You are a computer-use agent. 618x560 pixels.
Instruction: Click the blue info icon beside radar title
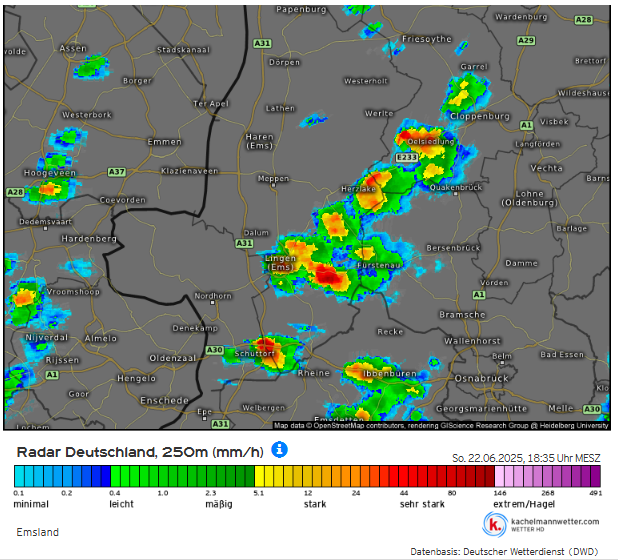pos(279,450)
